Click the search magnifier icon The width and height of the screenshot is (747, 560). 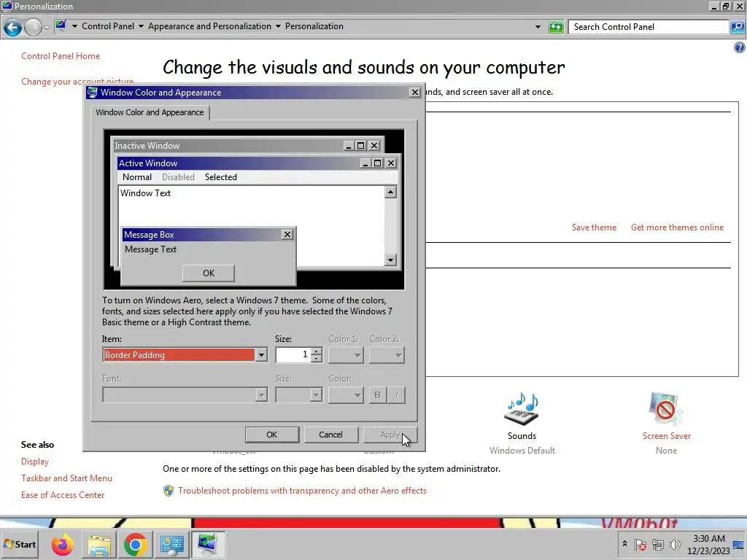pos(737,27)
